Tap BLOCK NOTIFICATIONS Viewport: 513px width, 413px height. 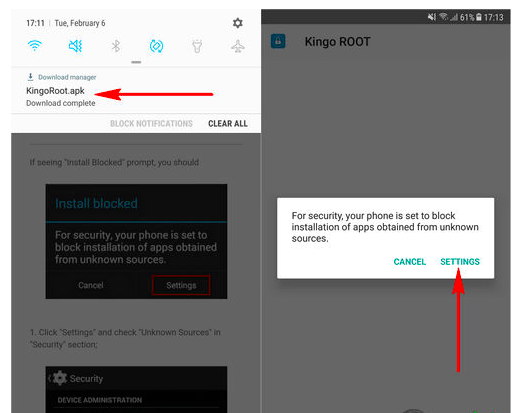[151, 124]
